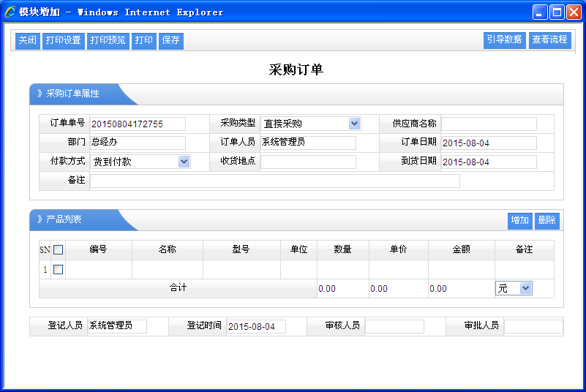Expand the 采购类型 dropdown
This screenshot has width=586, height=392.
pyautogui.click(x=354, y=124)
